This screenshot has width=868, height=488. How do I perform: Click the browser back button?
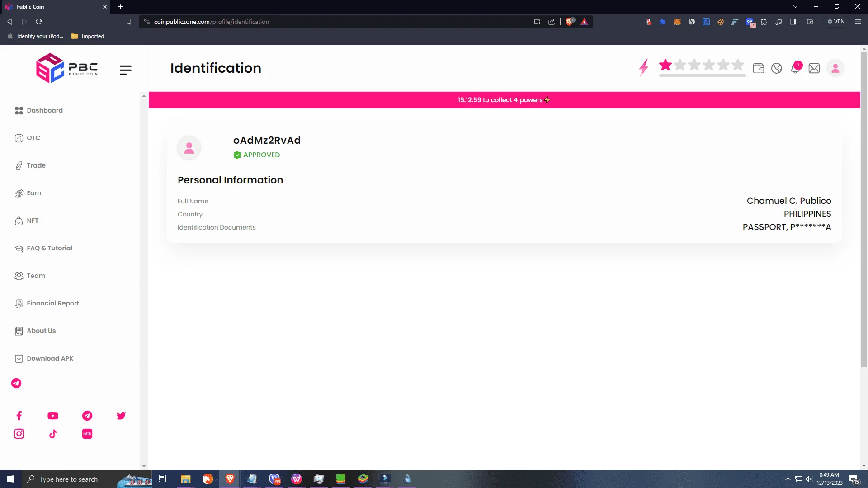coord(9,22)
